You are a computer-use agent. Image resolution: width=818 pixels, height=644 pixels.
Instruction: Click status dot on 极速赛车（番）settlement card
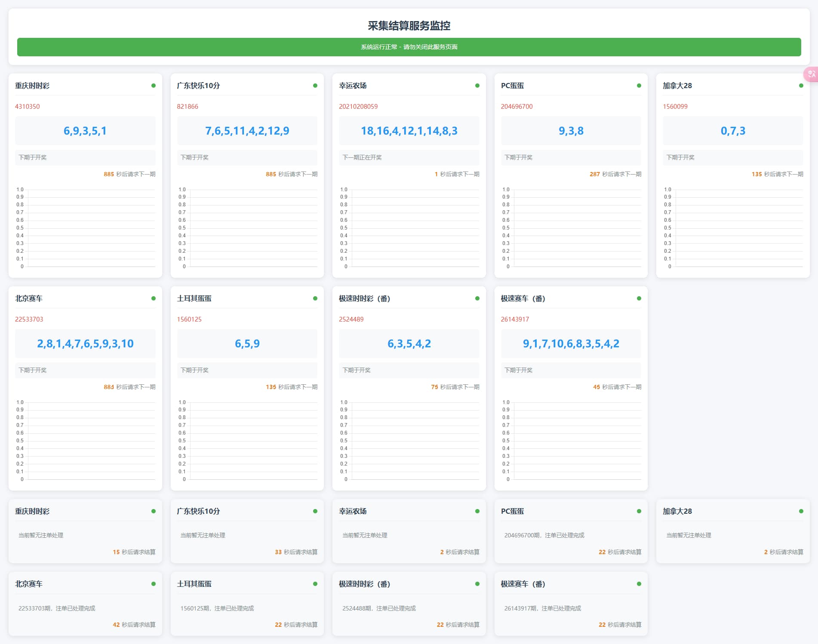[x=639, y=584]
